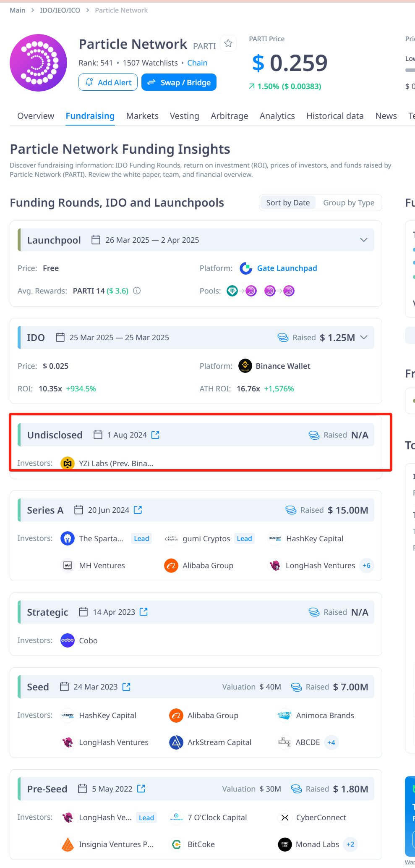Open Seed round external link icon
Screen dimensions: 415x868
coord(126,687)
